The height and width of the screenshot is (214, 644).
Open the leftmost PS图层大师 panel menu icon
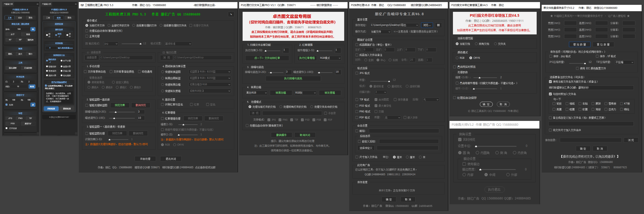pos(37,4)
